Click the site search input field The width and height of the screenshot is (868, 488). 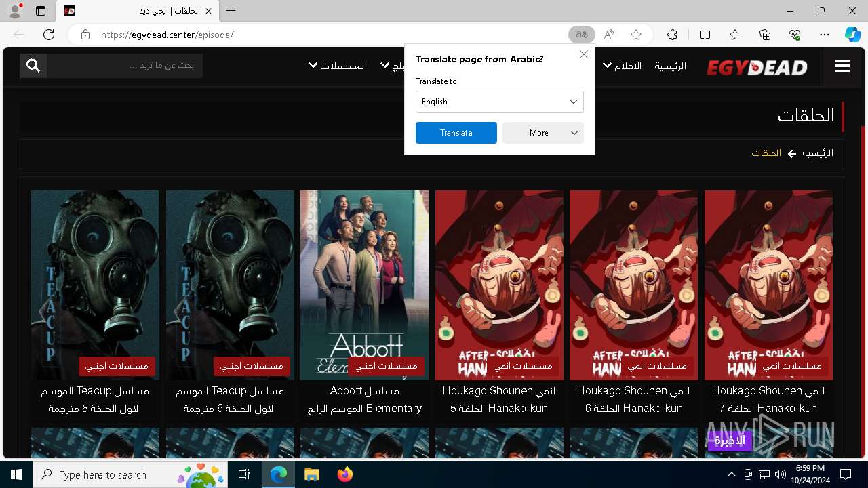(125, 65)
